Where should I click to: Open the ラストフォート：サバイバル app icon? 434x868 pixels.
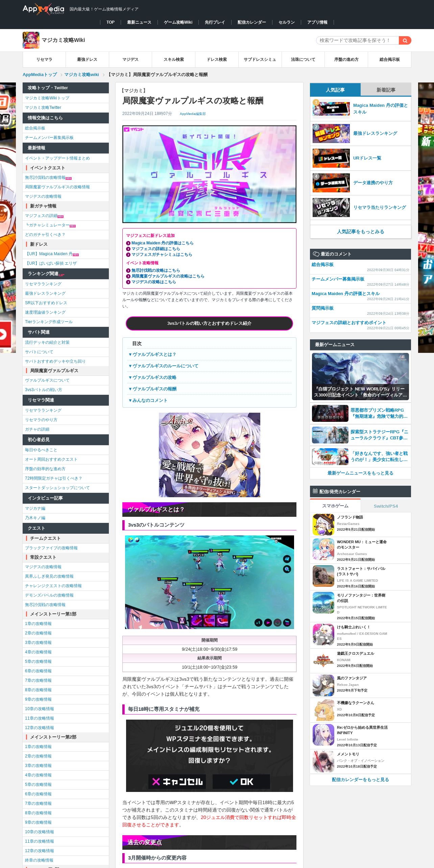[323, 576]
